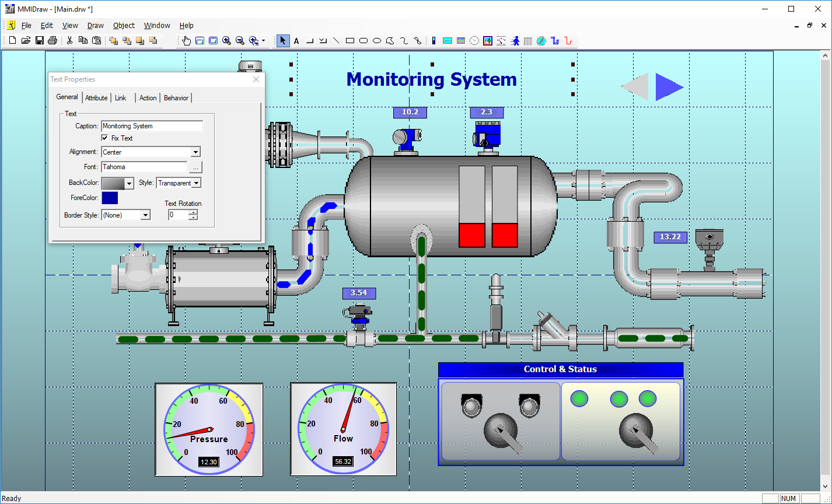Select the Text tool in toolbar
Screen dimensions: 832x504
296,41
